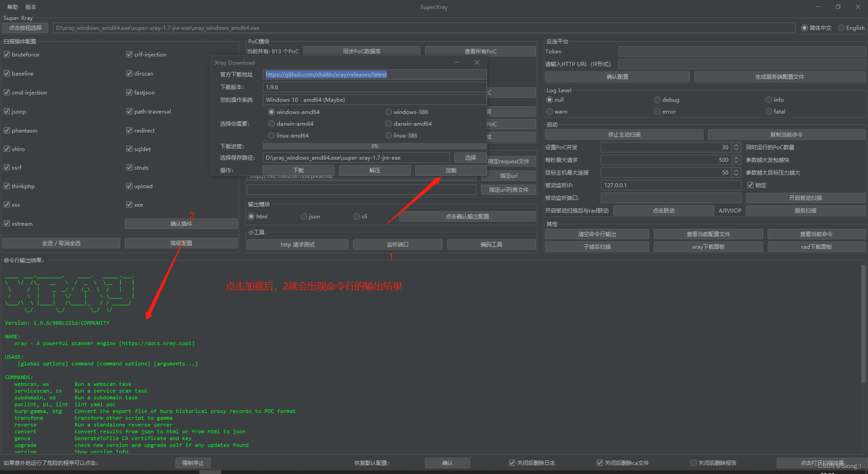Disable the xxe plugin checkbox

[x=129, y=204]
